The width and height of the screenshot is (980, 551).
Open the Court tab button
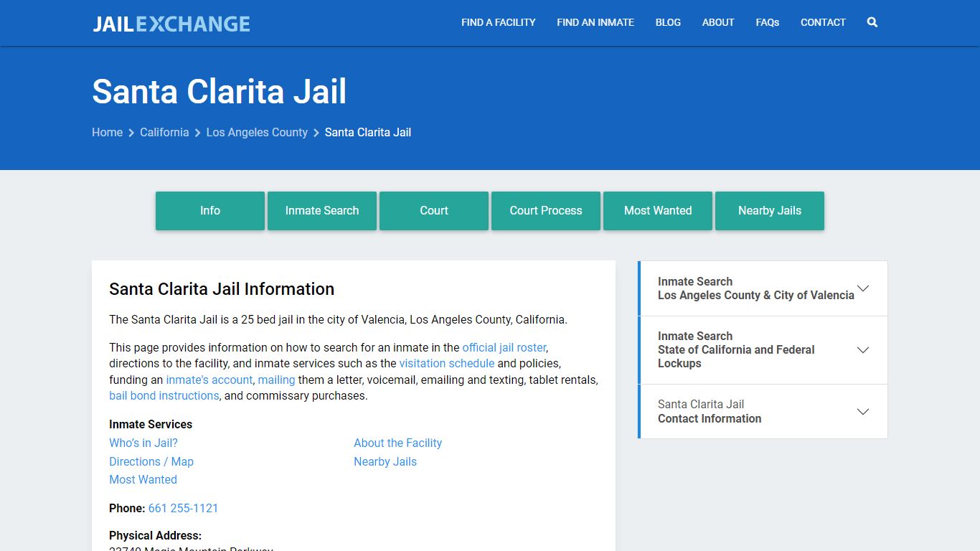(434, 211)
